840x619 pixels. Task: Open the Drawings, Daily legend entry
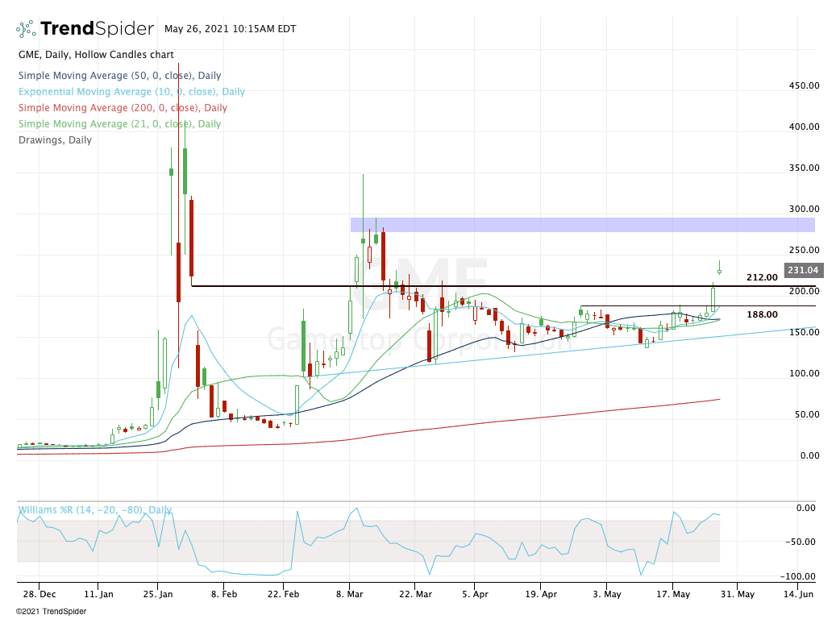[x=55, y=139]
